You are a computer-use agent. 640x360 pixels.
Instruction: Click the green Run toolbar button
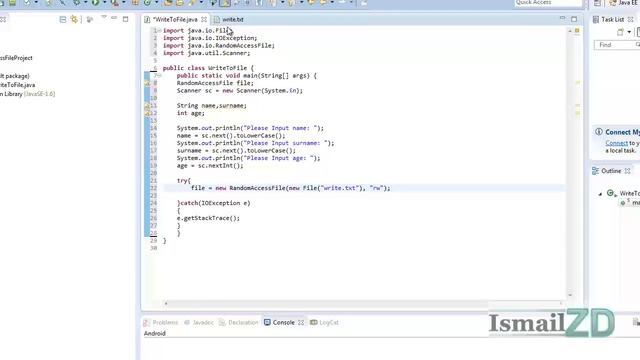tap(95, 3)
